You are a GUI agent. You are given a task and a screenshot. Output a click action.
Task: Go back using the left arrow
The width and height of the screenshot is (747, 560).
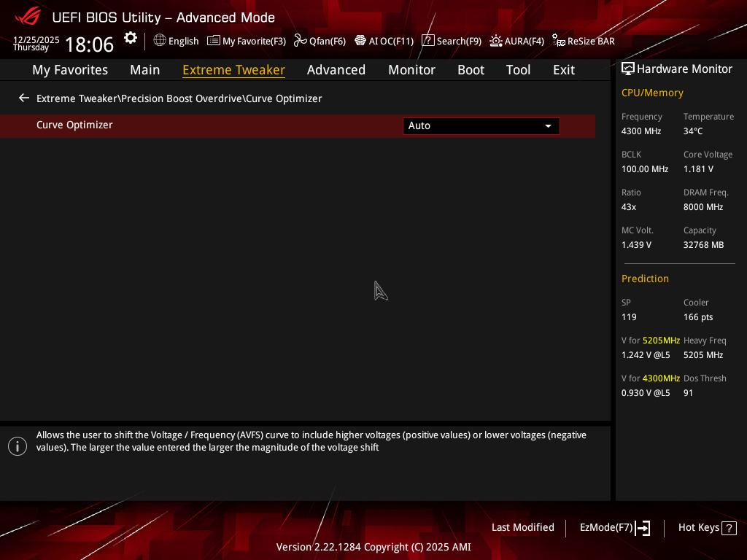point(24,98)
